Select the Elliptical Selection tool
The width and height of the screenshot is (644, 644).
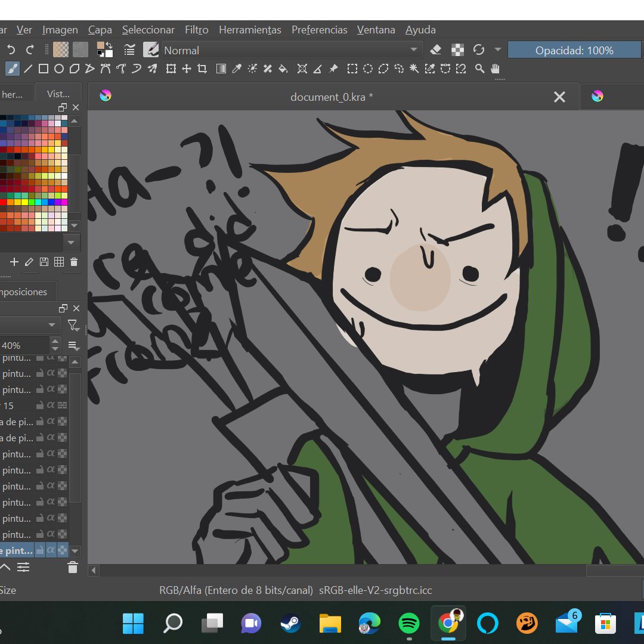[x=367, y=69]
